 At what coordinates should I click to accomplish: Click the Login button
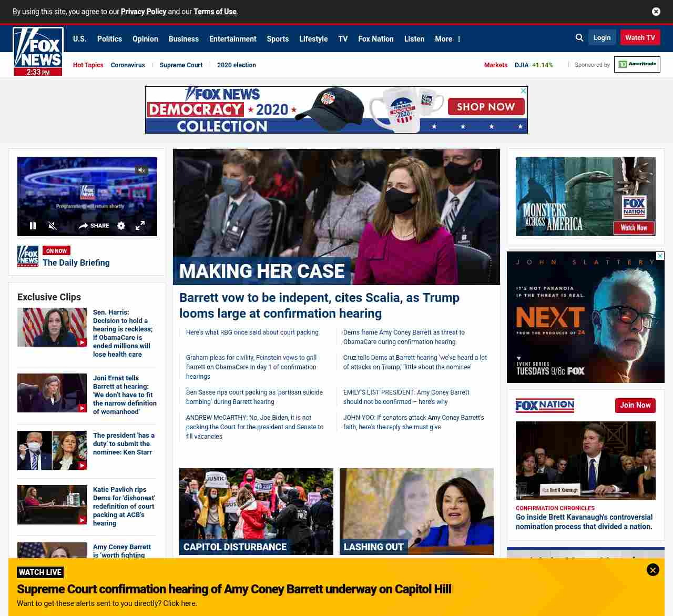tap(602, 38)
